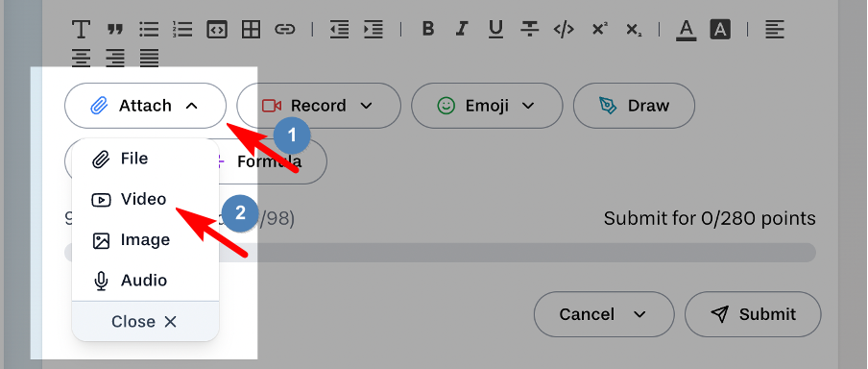The height and width of the screenshot is (369, 868).
Task: Insert a table from toolbar
Action: [x=252, y=30]
